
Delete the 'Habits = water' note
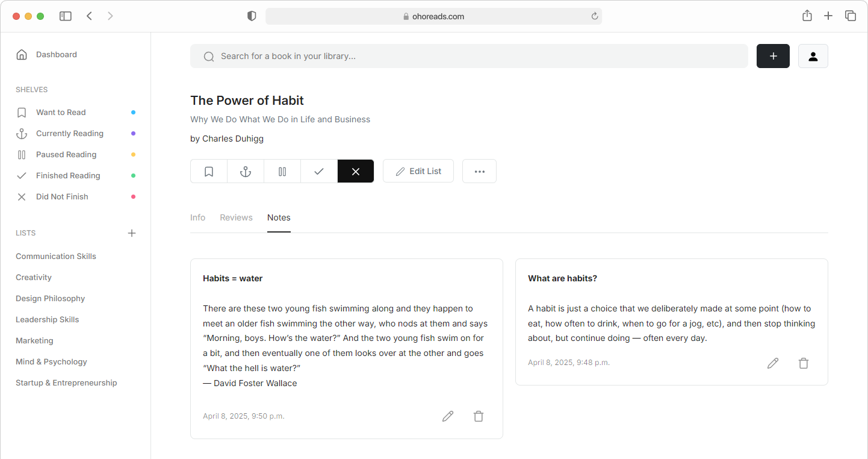pos(479,416)
